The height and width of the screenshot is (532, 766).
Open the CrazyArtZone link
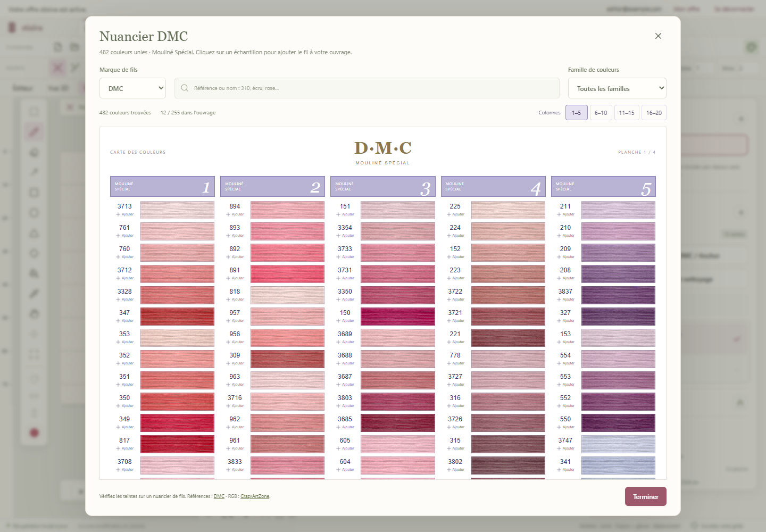[255, 496]
